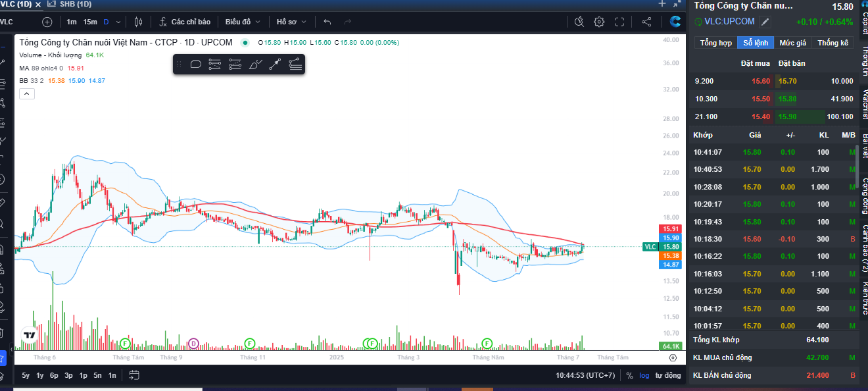Toggle percent scale mode
The width and height of the screenshot is (868, 391).
(x=629, y=375)
